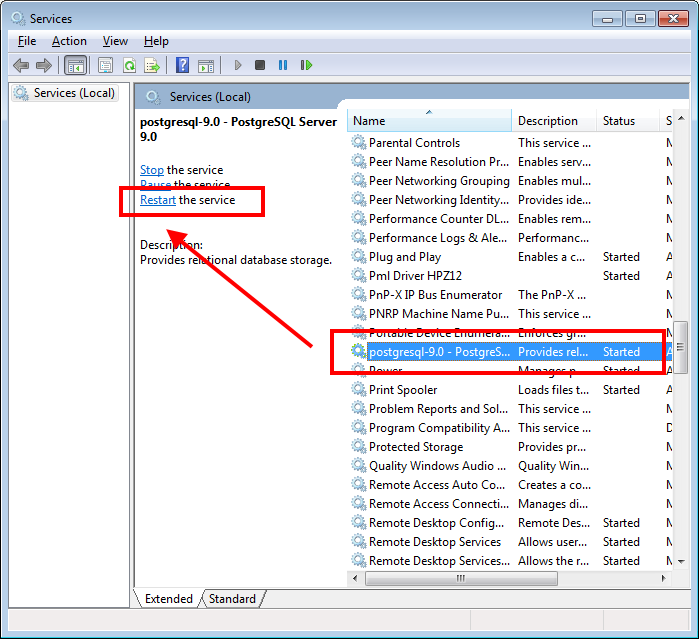Screen dimensions: 699x639
Task: Click the Stop Service square icon
Action: [x=260, y=65]
